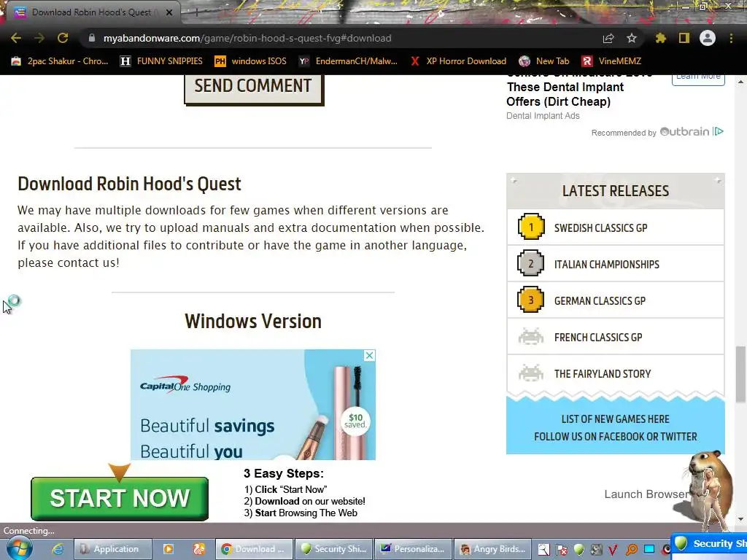Click the Outbrain logo link

point(684,132)
